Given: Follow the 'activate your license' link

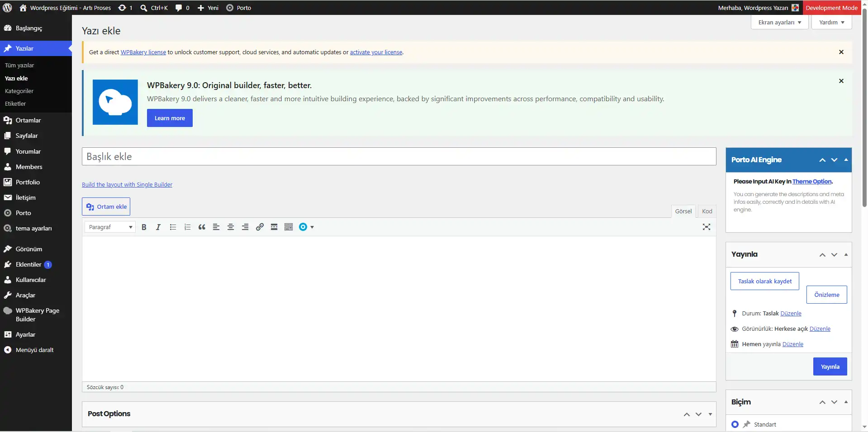Looking at the screenshot, I should [376, 52].
